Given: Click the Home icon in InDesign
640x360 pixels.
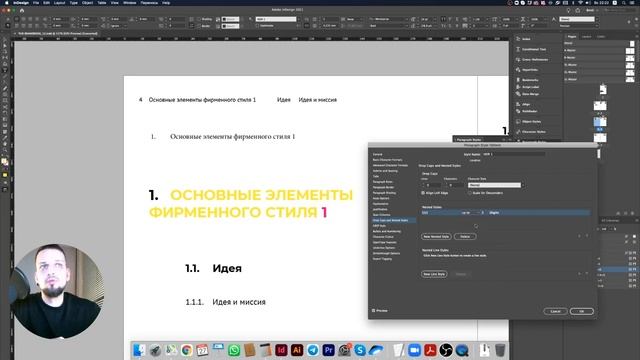Looking at the screenshot, I should pyautogui.click(x=22, y=10).
